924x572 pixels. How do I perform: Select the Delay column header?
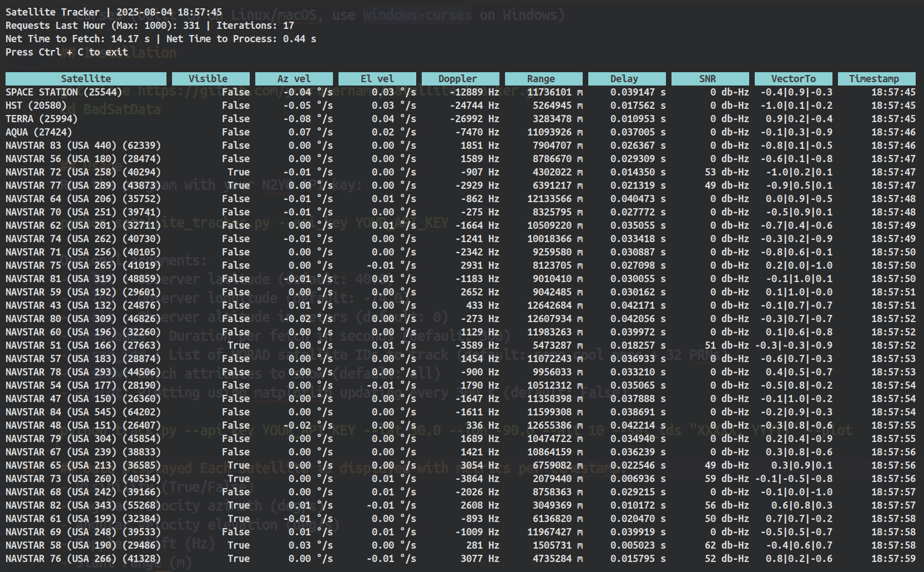627,79
